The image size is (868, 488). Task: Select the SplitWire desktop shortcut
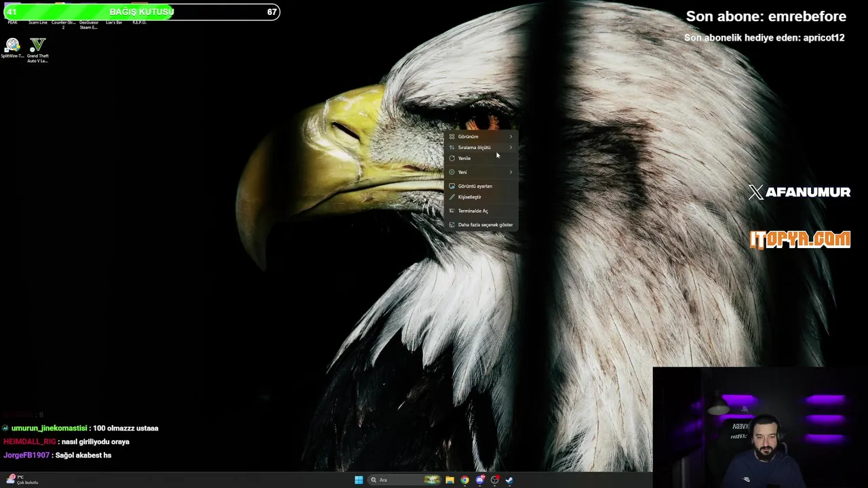12,48
